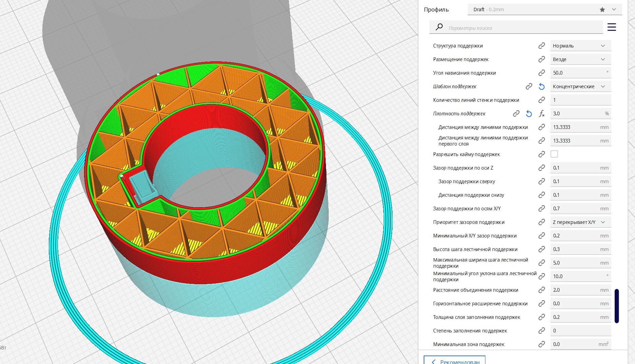
Task: Reset the support pattern setting with revert arrow
Action: [x=541, y=87]
